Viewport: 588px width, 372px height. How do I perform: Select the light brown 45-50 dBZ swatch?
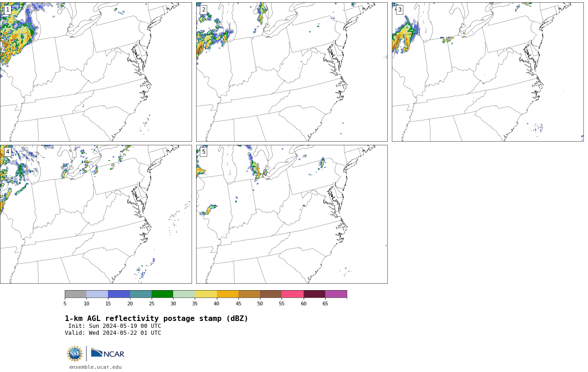pyautogui.click(x=249, y=294)
